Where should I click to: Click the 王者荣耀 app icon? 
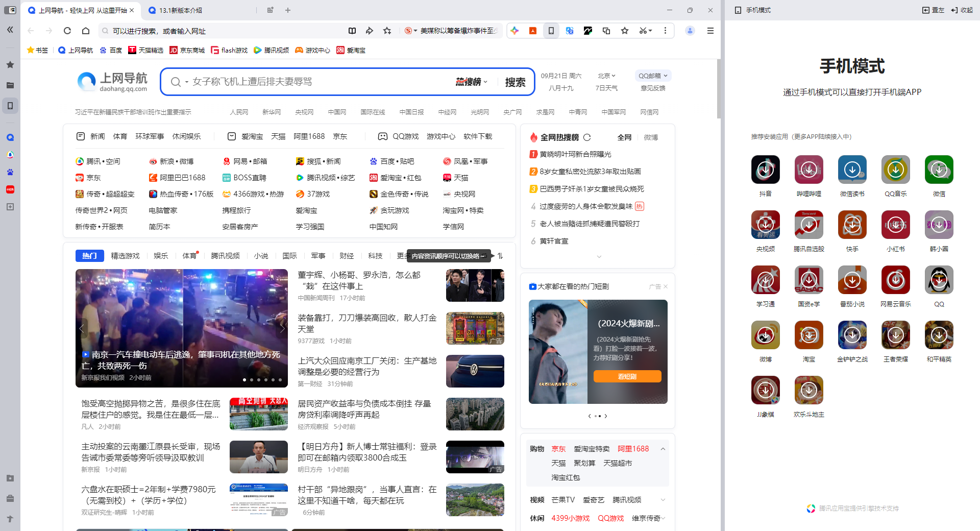click(895, 335)
